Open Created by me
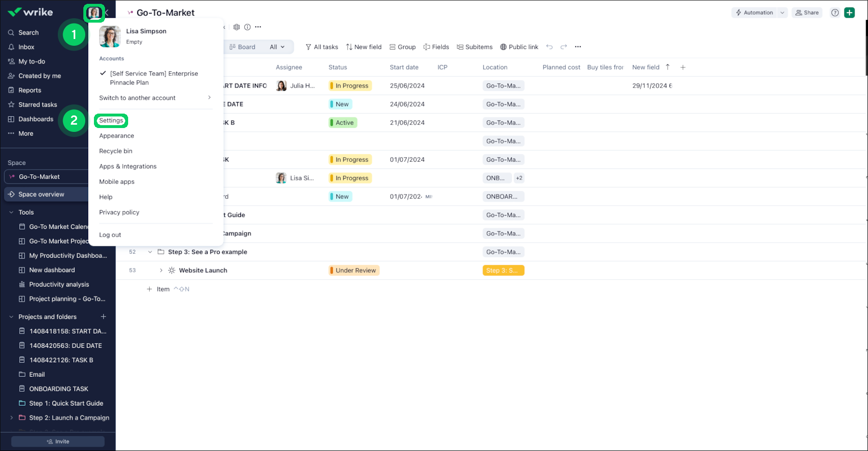 39,76
